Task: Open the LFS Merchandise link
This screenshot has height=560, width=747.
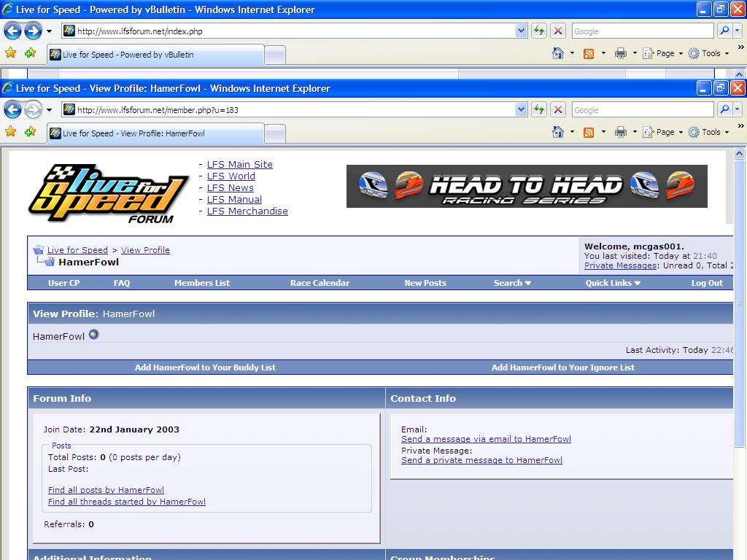Action: [247, 211]
